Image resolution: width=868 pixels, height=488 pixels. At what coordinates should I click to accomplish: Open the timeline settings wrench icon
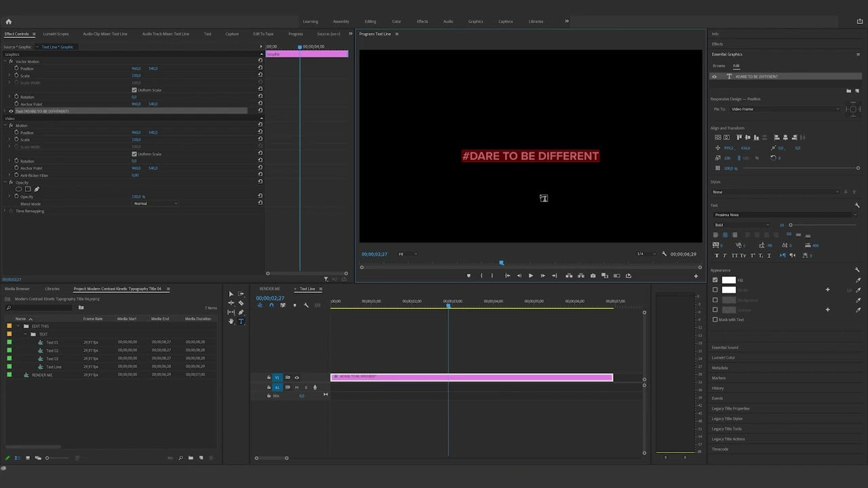click(307, 306)
